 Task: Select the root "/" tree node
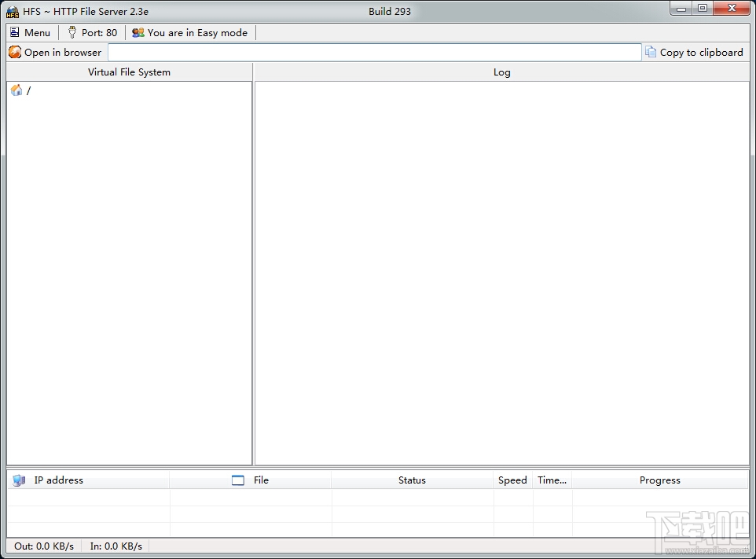click(x=28, y=90)
